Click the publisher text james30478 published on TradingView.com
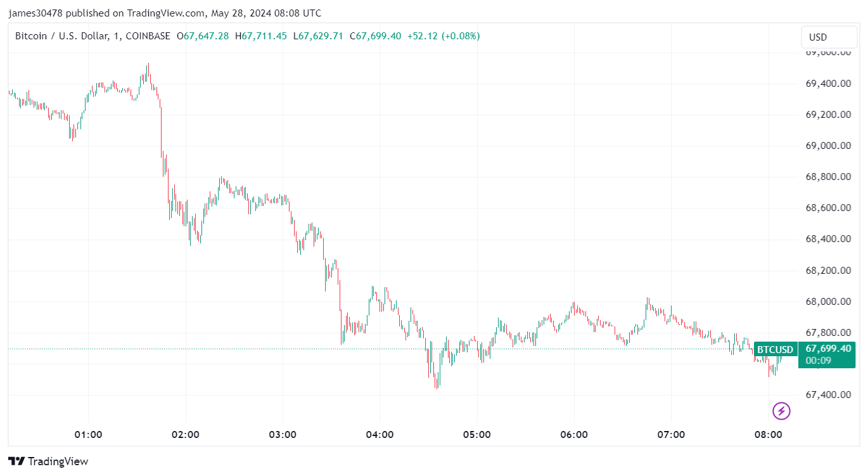Viewport: 868px width, 476px height. [106, 13]
